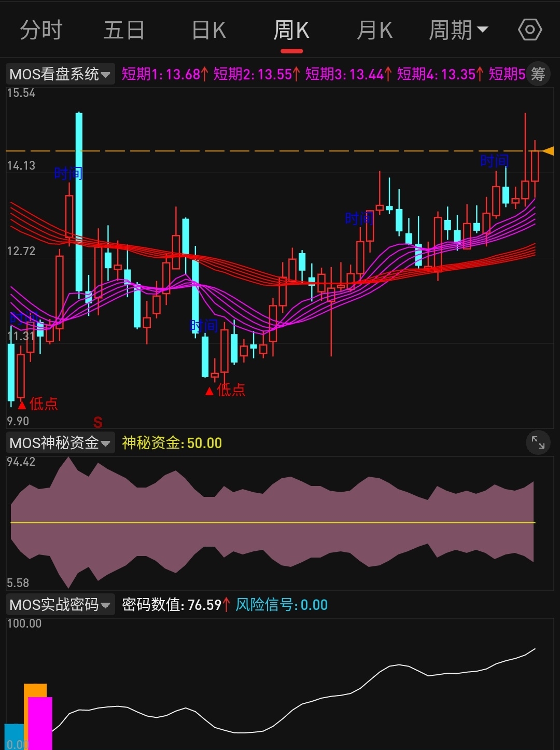Screen dimensions: 560x750
Task: Click the orange current-price arrow marker
Action: [548, 151]
